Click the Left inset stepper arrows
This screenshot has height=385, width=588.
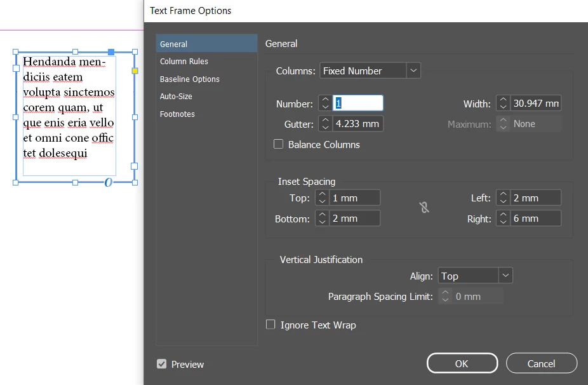(503, 198)
